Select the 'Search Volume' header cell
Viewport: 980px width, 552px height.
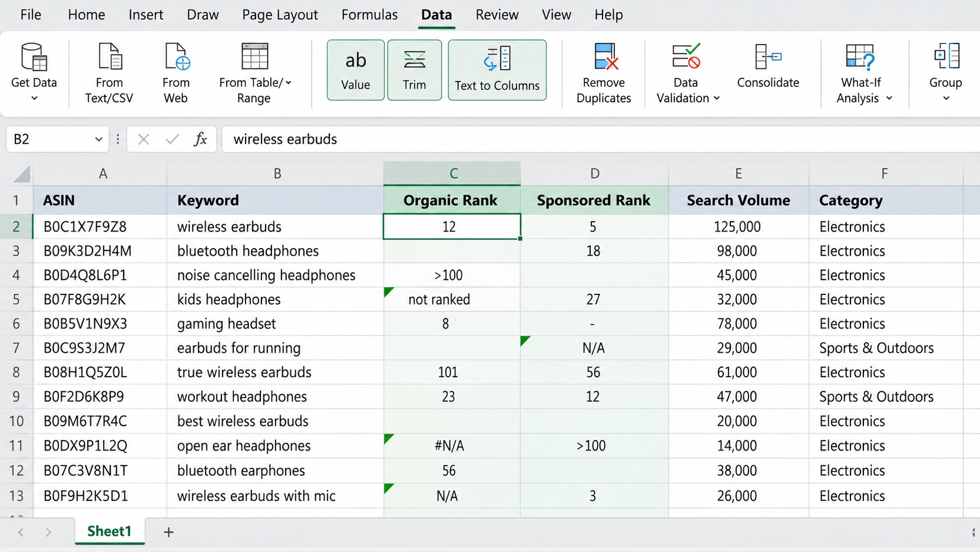[x=739, y=200]
